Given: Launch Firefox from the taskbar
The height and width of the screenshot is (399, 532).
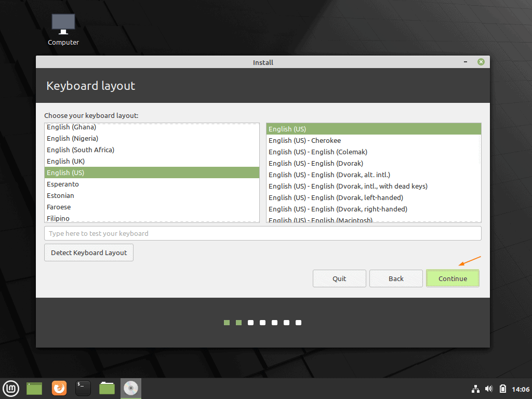Looking at the screenshot, I should click(59, 388).
